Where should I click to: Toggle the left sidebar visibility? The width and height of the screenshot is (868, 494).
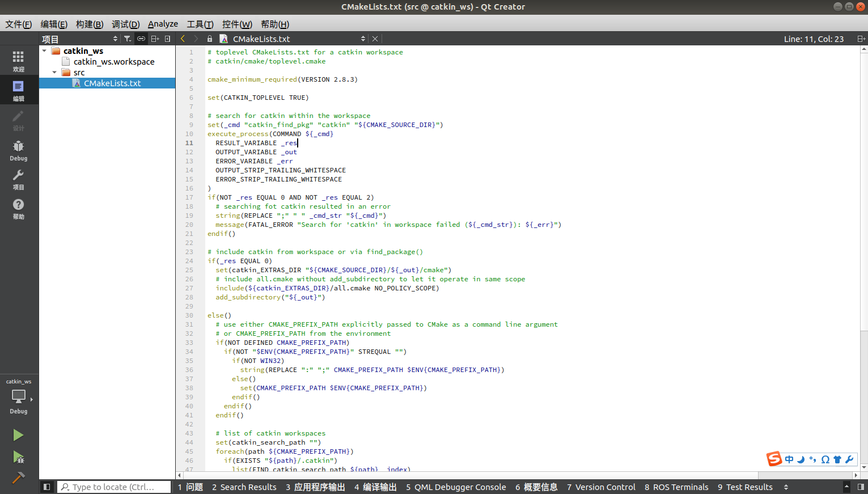tap(47, 487)
